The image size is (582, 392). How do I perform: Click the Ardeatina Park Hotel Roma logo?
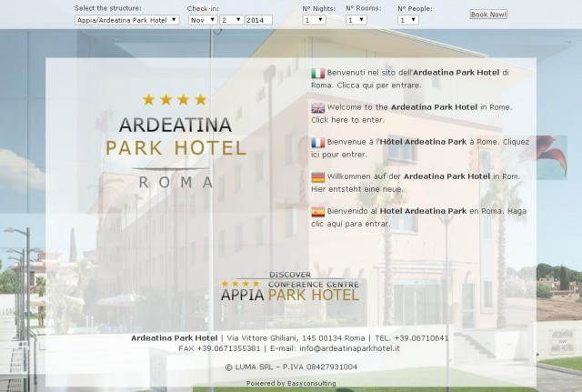pos(176,141)
